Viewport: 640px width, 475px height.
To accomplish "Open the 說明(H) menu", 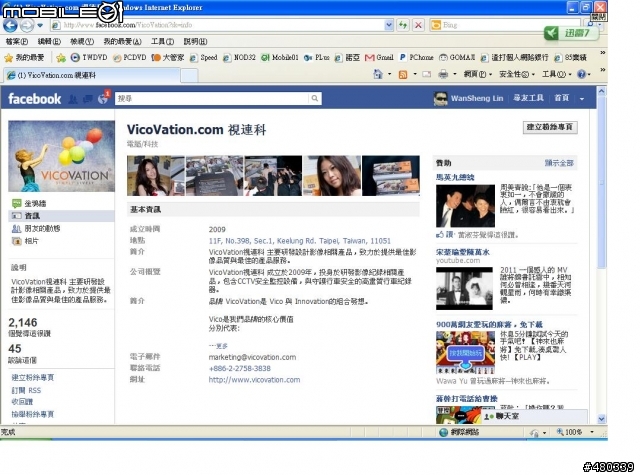I will (x=195, y=41).
